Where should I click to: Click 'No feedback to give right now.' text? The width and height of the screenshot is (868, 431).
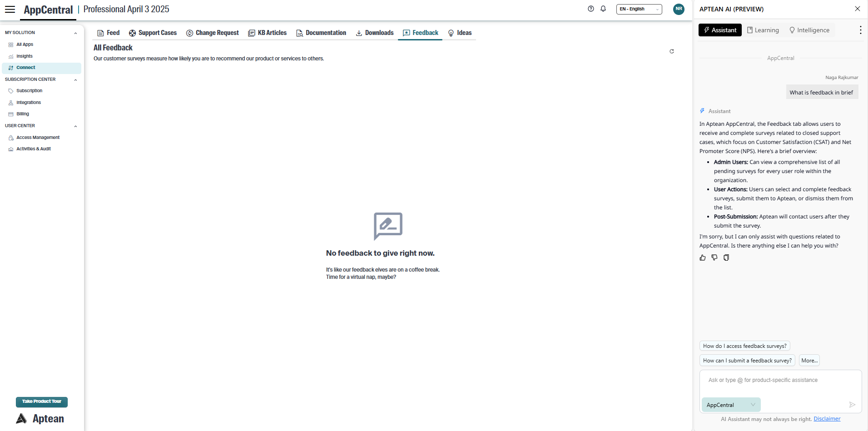[x=380, y=253]
